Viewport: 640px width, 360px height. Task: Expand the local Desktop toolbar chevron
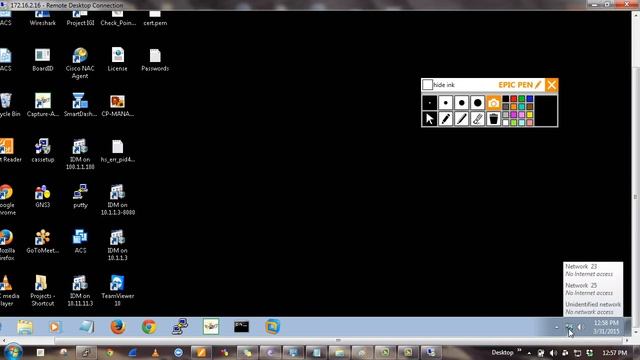(x=519, y=350)
